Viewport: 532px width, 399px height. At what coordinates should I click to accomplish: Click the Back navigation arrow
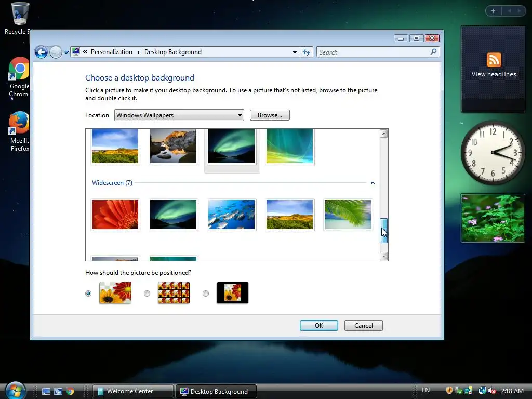click(41, 52)
